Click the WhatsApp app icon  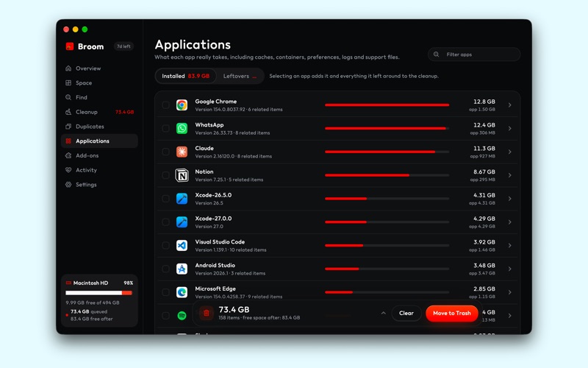click(x=182, y=128)
